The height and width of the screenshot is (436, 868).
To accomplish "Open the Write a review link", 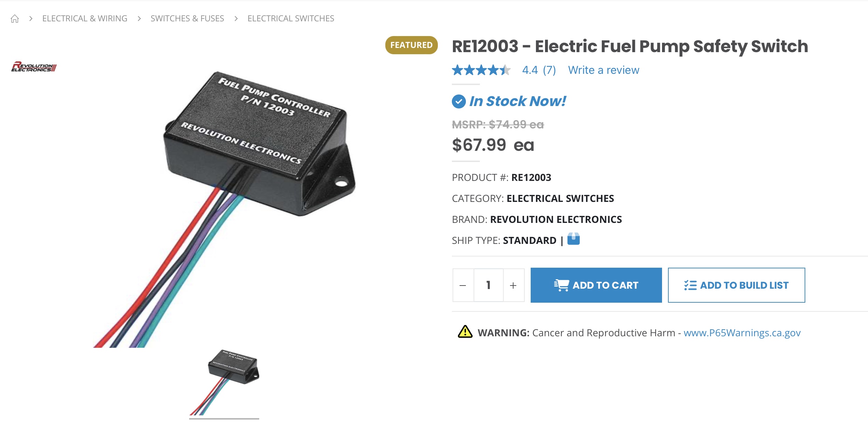I will click(x=603, y=70).
